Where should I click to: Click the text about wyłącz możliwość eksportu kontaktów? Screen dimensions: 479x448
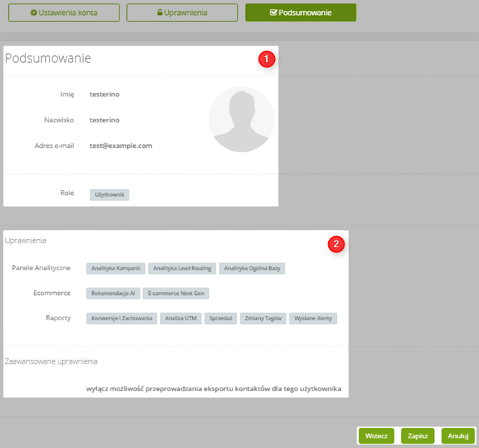(214, 389)
